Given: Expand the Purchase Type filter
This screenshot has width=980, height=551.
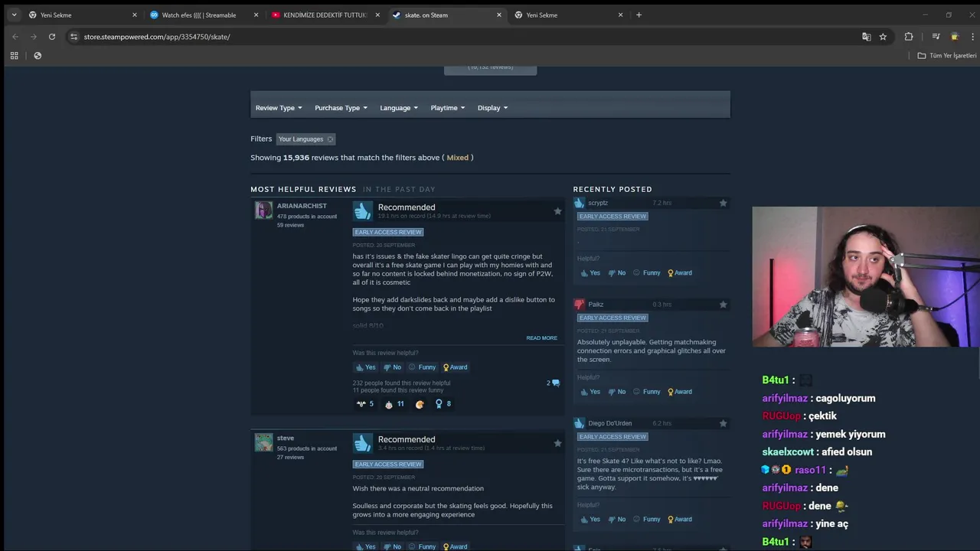Looking at the screenshot, I should coord(341,108).
